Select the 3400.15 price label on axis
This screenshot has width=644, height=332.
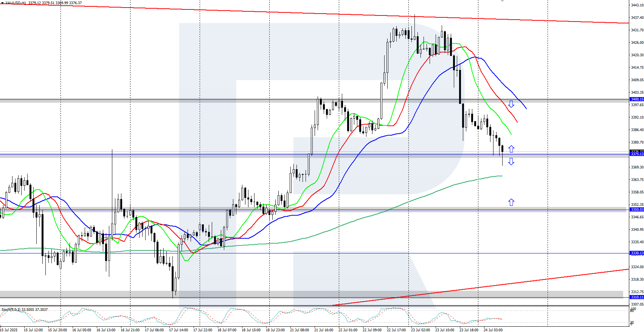pos(636,99)
